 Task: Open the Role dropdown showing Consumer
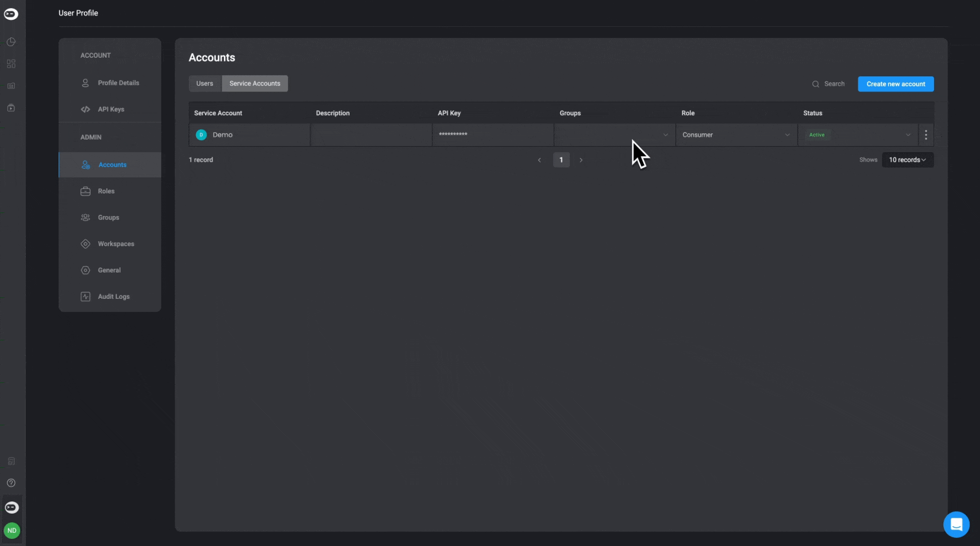736,135
